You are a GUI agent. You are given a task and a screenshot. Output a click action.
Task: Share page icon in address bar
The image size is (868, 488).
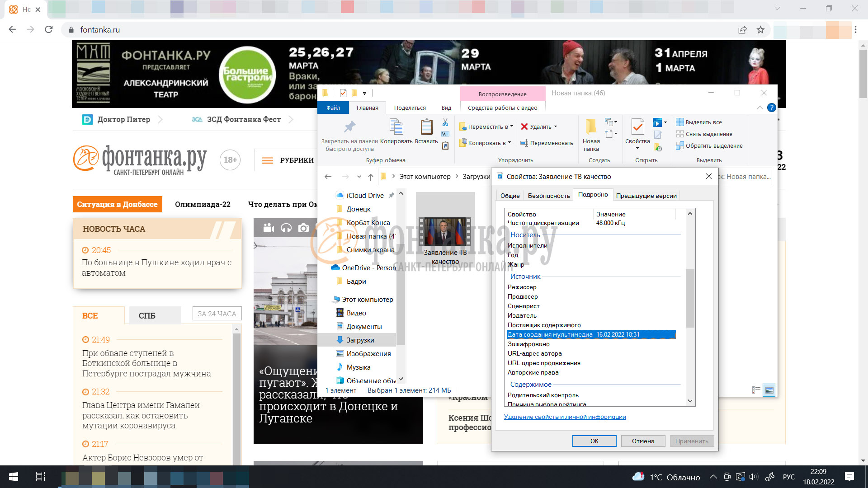pyautogui.click(x=742, y=29)
